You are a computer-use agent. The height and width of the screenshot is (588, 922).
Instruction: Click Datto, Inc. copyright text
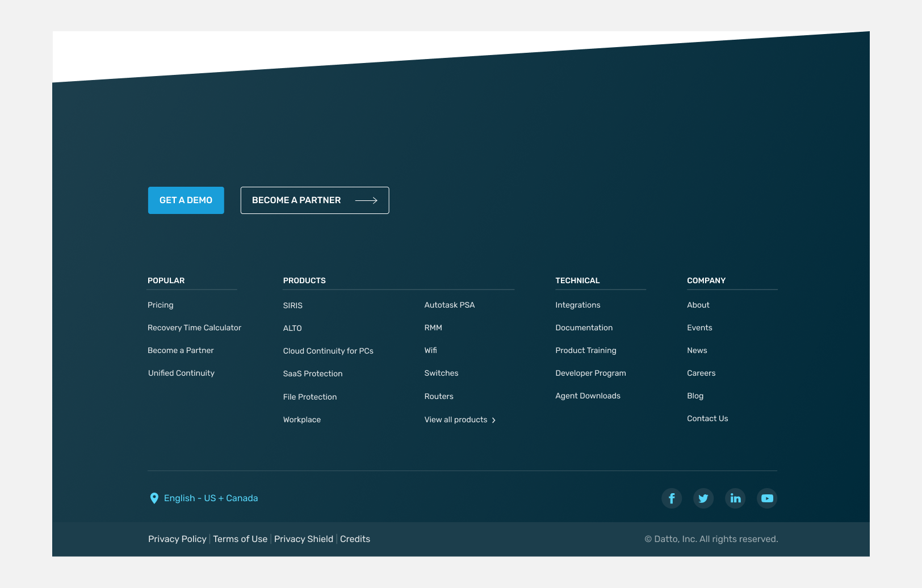(x=711, y=539)
